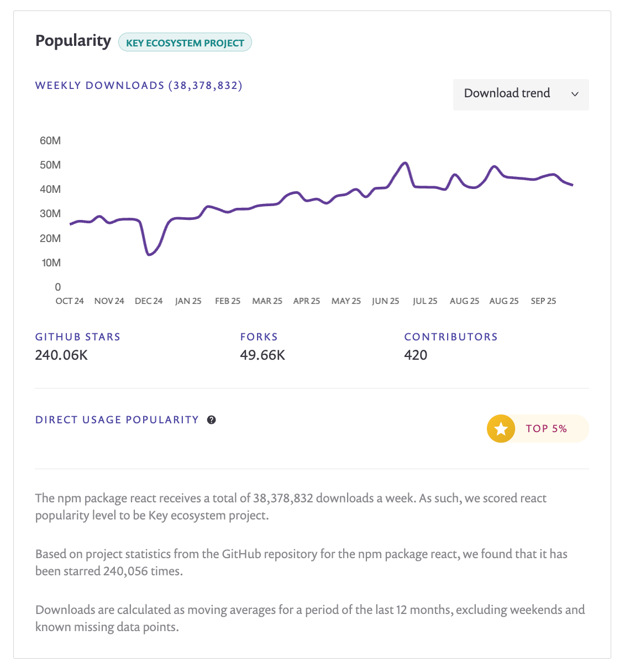
Task: Click the 240.06K stars value
Action: tap(61, 355)
